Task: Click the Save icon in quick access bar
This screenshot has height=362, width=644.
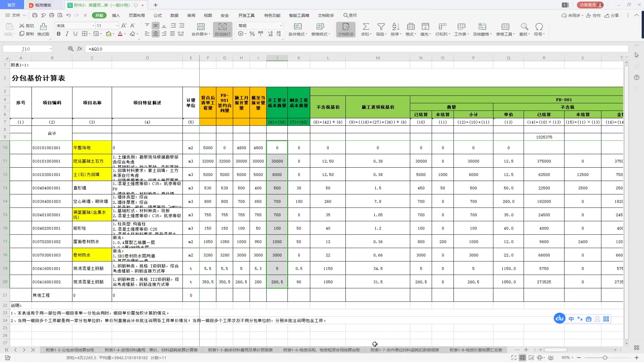Action: (x=35, y=15)
